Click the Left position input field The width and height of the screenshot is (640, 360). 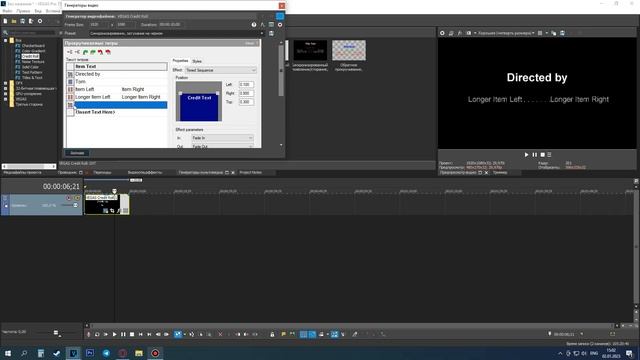click(x=246, y=84)
